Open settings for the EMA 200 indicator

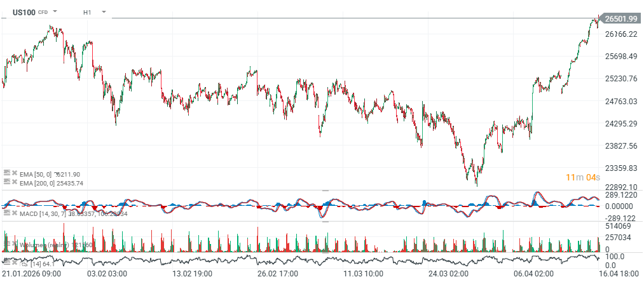point(6,182)
